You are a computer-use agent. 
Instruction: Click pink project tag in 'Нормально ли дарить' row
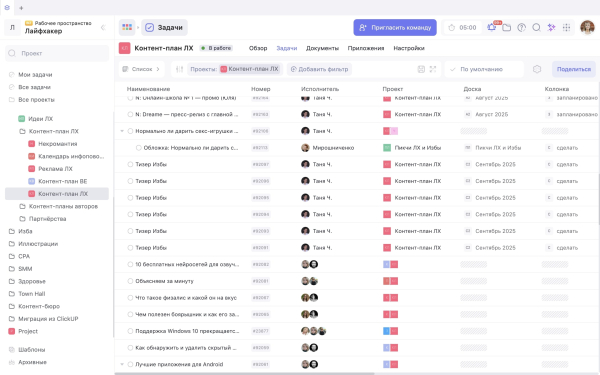tap(394, 131)
